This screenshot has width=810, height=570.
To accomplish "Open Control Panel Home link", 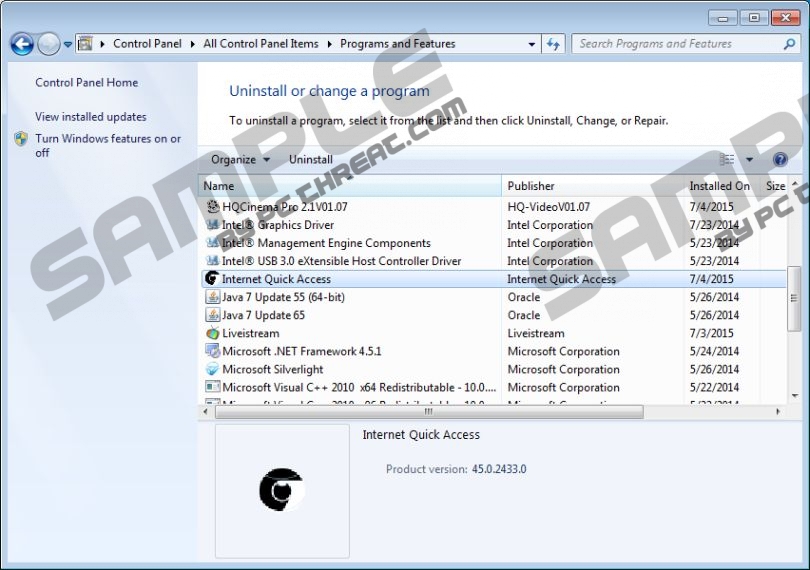I will [86, 83].
